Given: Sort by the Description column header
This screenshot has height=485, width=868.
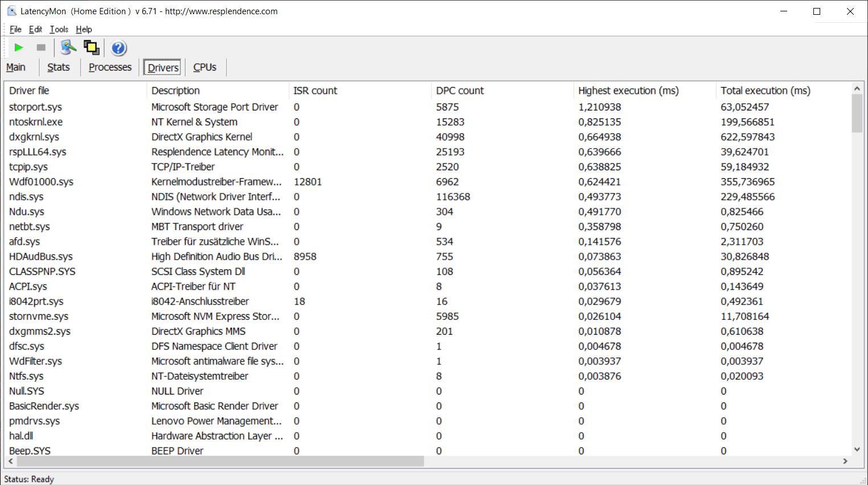Looking at the screenshot, I should [x=217, y=91].
